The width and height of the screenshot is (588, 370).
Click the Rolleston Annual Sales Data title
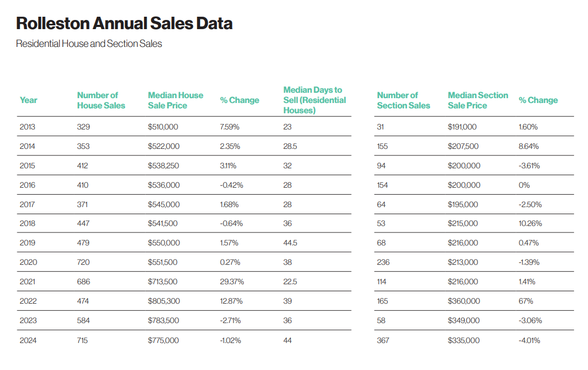(124, 24)
